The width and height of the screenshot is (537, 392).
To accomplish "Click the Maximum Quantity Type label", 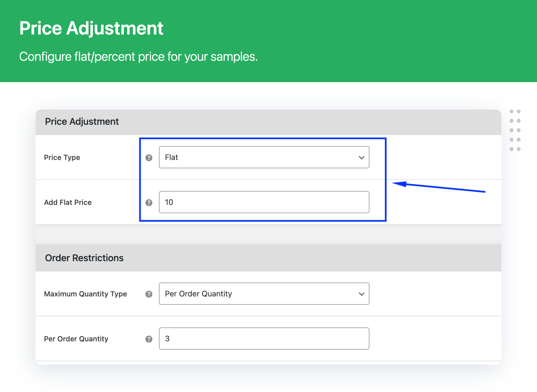I will pyautogui.click(x=85, y=294).
